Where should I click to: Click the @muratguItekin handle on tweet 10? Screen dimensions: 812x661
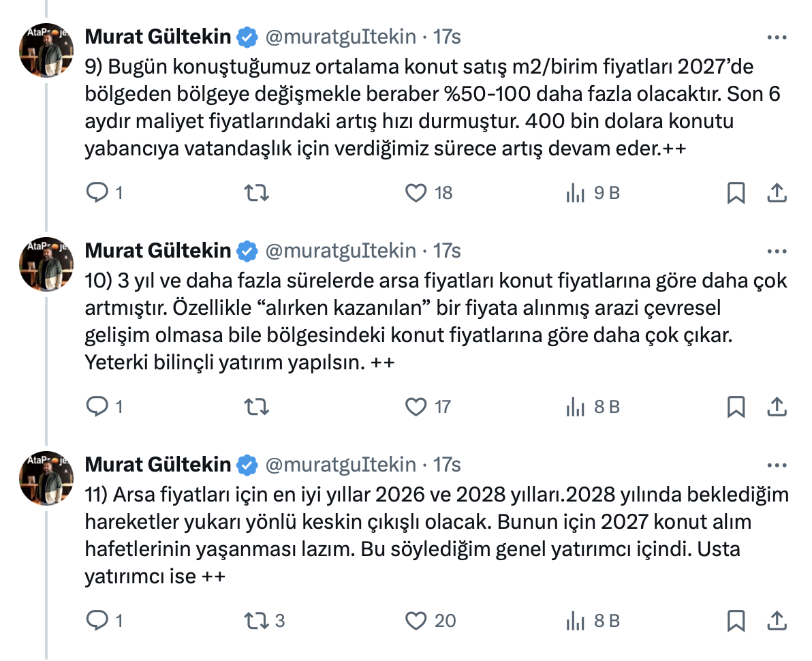click(x=339, y=251)
